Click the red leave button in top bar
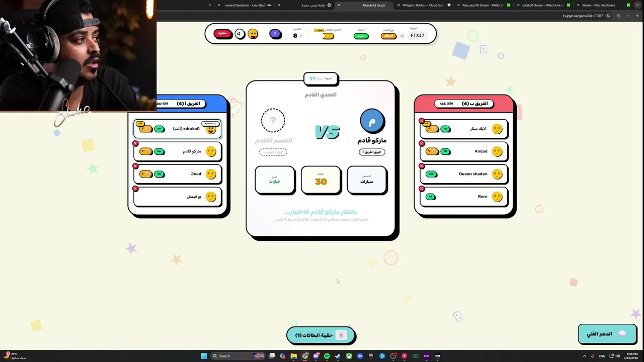The image size is (644, 362). click(222, 34)
